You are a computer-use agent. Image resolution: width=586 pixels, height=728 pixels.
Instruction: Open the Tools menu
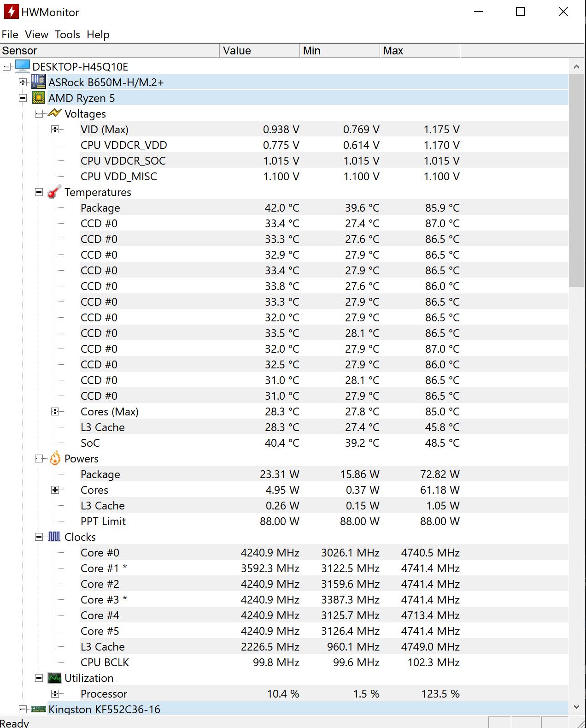click(x=68, y=35)
